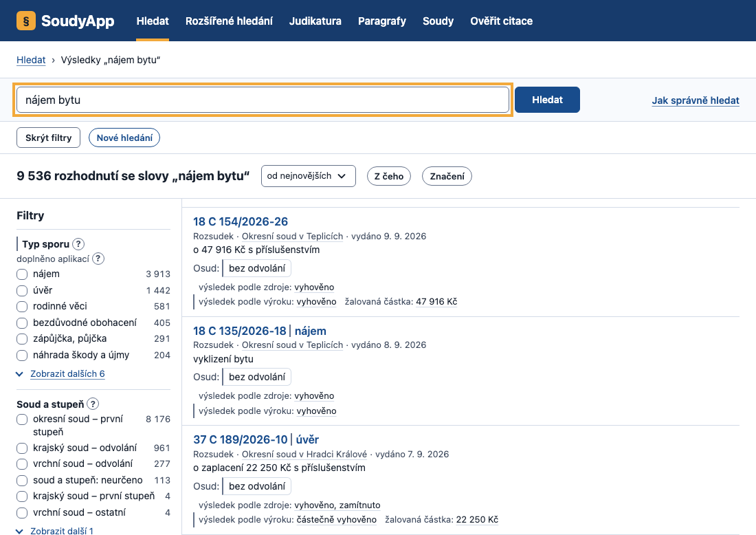Viewport: 756px width, 535px height.
Task: Enable vrchní soud – odvolání filter
Action: pos(22,464)
